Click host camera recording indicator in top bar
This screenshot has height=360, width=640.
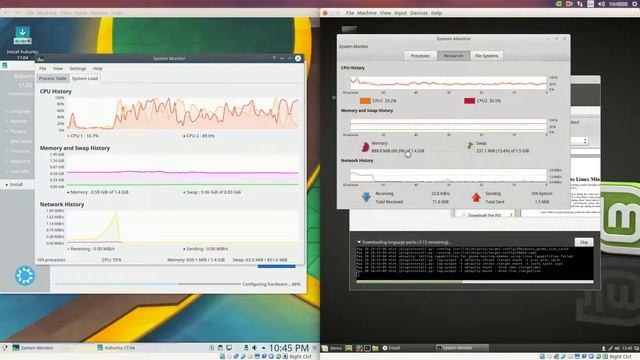tap(569, 4)
